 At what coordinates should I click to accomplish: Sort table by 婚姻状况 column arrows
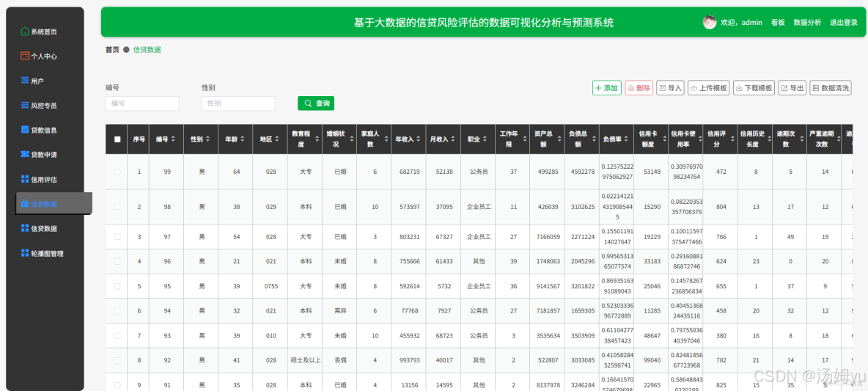coord(351,139)
